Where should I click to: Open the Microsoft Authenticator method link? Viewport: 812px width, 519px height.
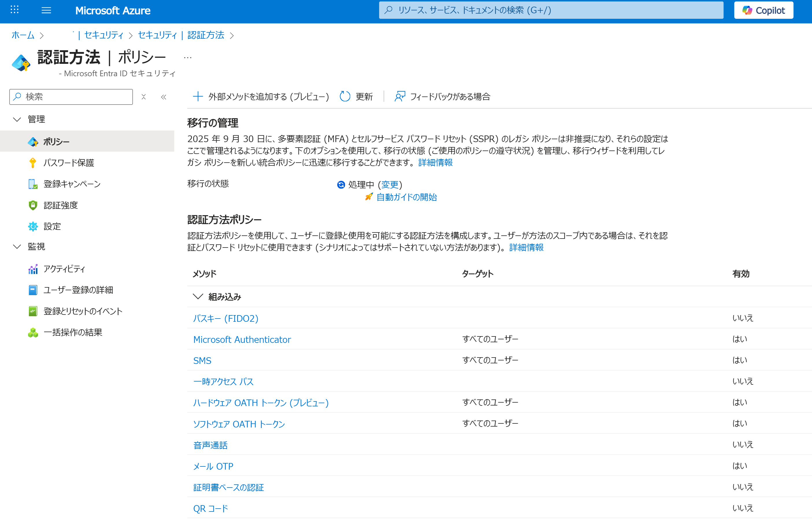tap(242, 339)
